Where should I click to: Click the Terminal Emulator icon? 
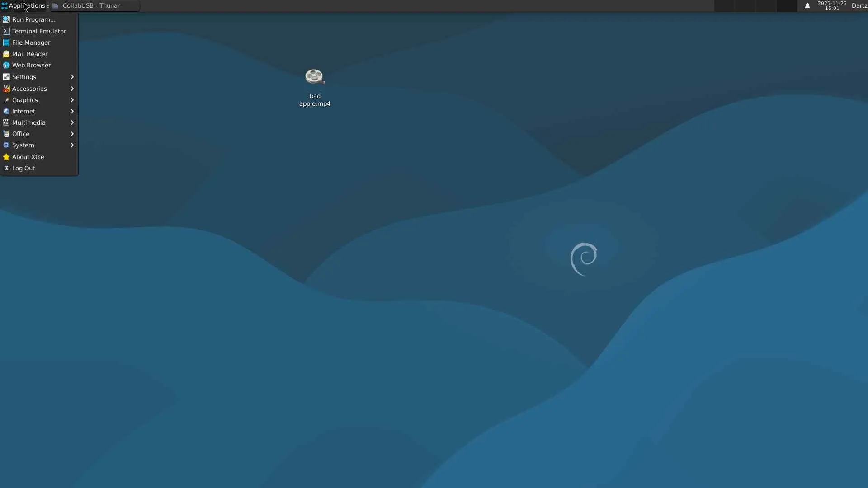pyautogui.click(x=6, y=31)
